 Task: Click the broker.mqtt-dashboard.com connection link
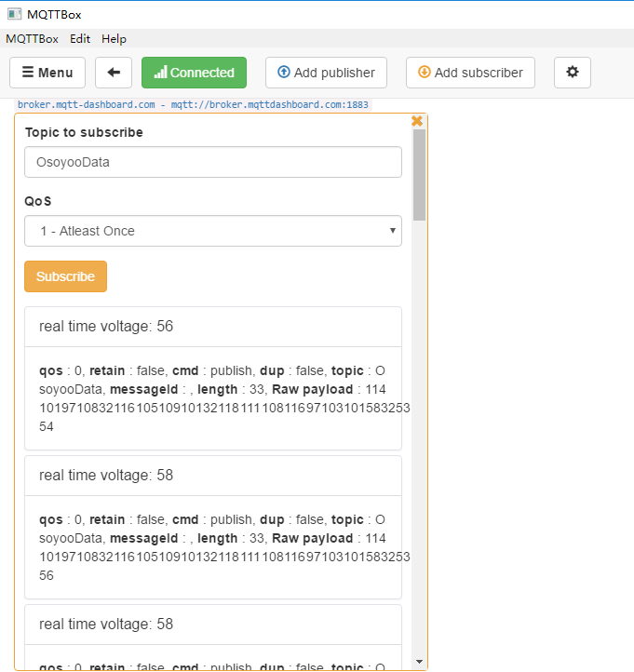click(193, 104)
